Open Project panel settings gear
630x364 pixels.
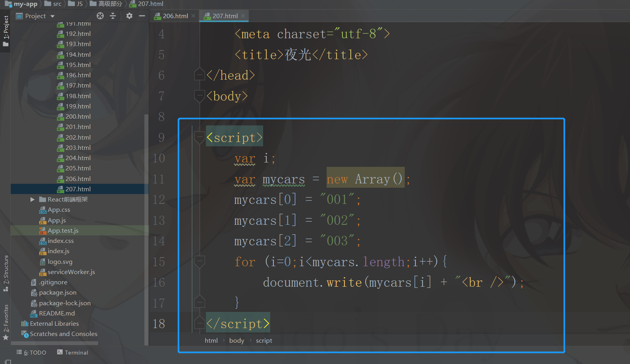pos(129,16)
